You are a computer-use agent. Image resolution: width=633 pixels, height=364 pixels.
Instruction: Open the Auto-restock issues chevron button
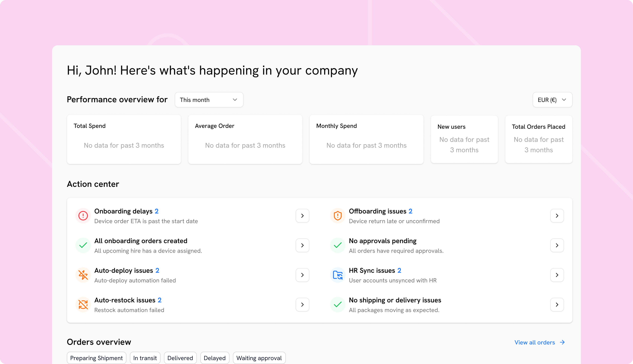pos(302,305)
